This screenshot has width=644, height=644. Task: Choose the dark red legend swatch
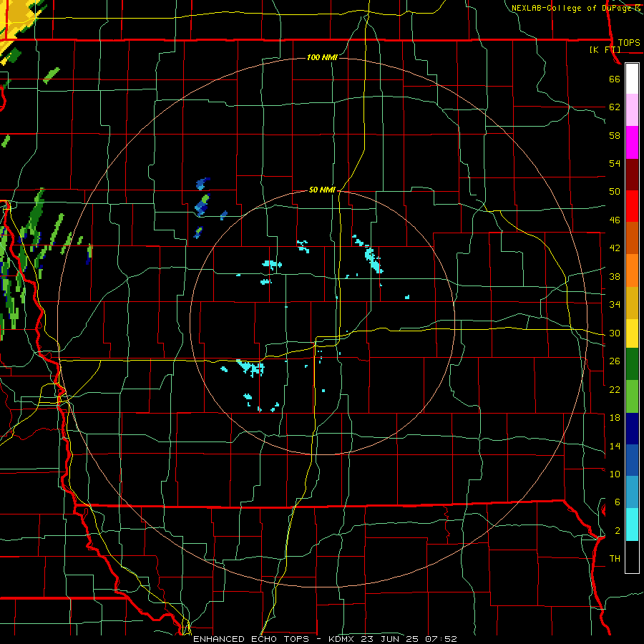click(x=632, y=175)
